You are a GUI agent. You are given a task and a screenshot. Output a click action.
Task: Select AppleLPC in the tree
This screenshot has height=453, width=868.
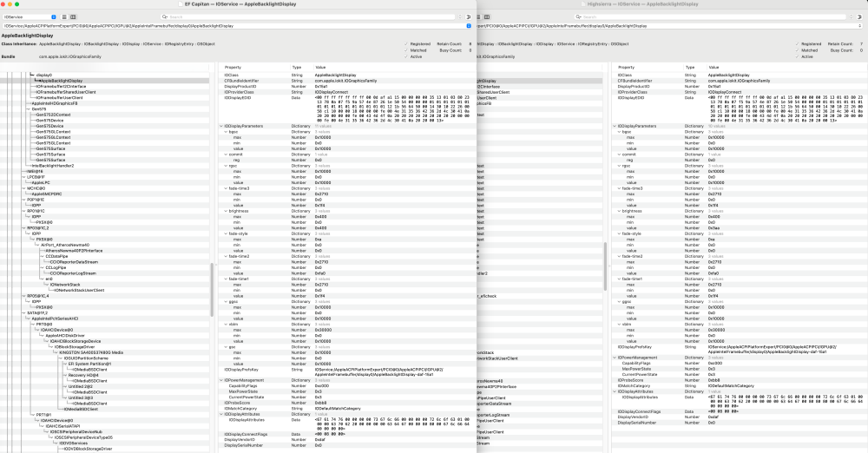tap(41, 183)
